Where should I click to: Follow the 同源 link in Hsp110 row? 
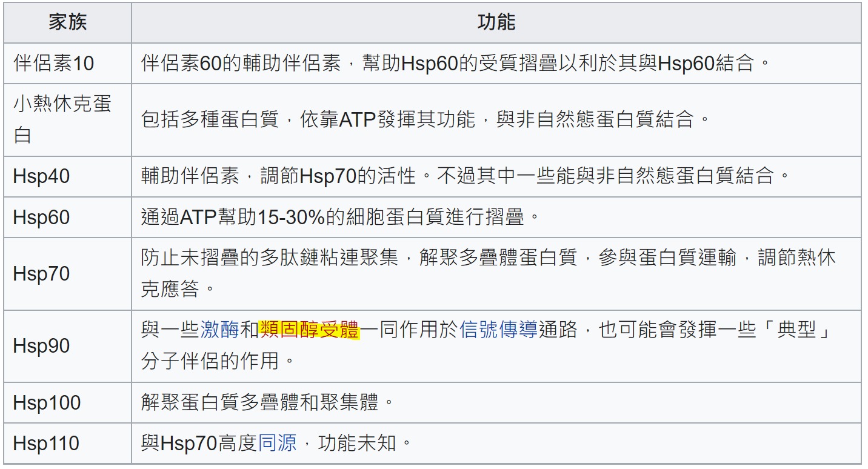(x=277, y=443)
